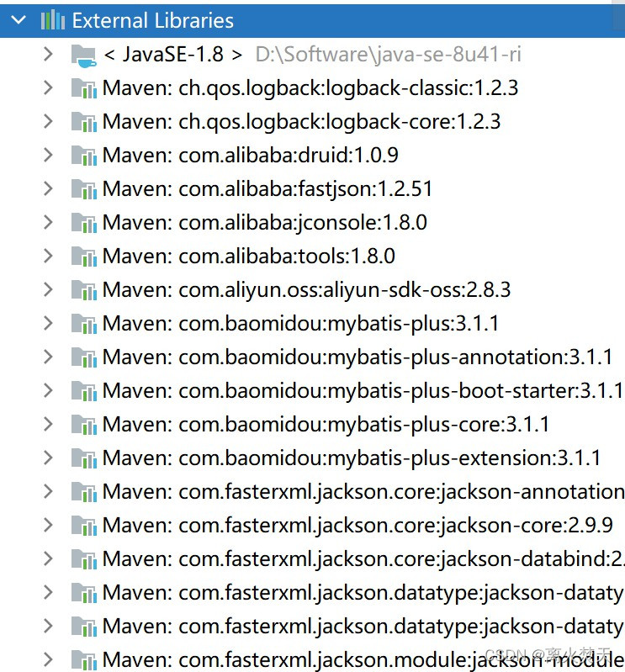
Task: Select Maven: ch.qos.logback:logback-classic:1.2.3
Action: coord(310,88)
